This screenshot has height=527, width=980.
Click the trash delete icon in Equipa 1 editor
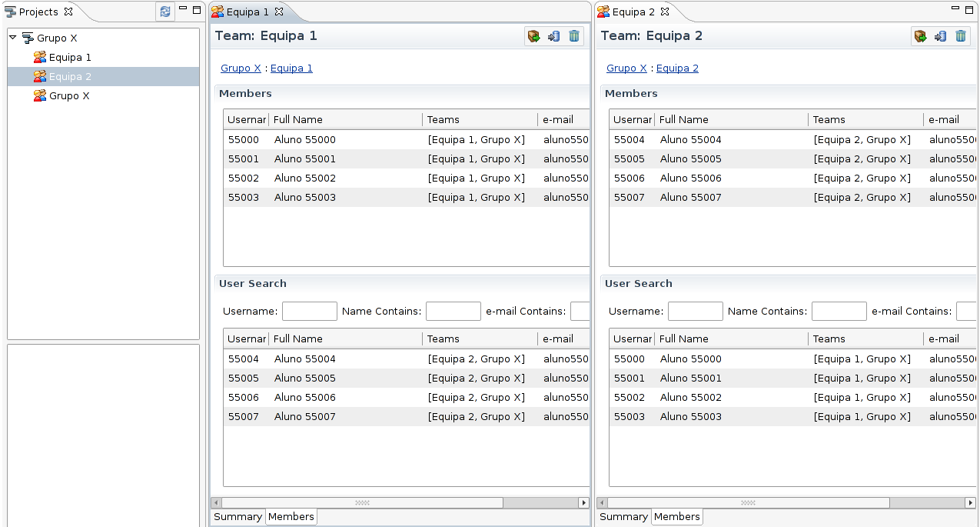click(x=574, y=36)
